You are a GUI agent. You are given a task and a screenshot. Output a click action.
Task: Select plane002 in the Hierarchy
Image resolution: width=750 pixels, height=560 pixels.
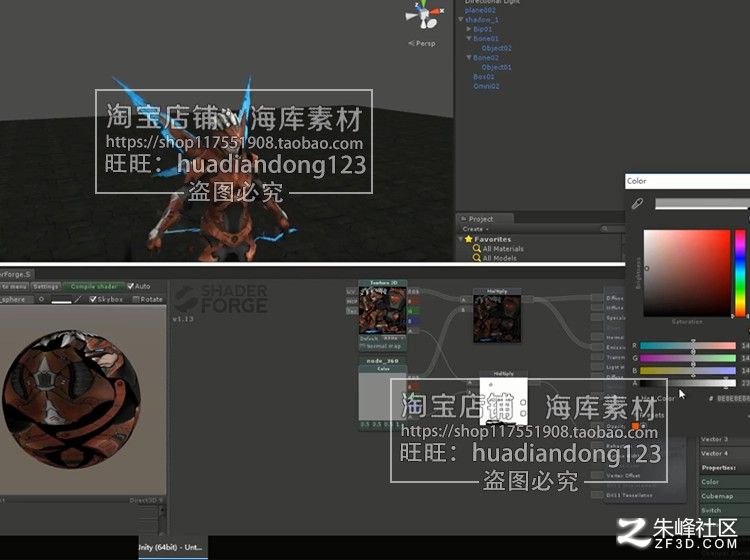[480, 10]
